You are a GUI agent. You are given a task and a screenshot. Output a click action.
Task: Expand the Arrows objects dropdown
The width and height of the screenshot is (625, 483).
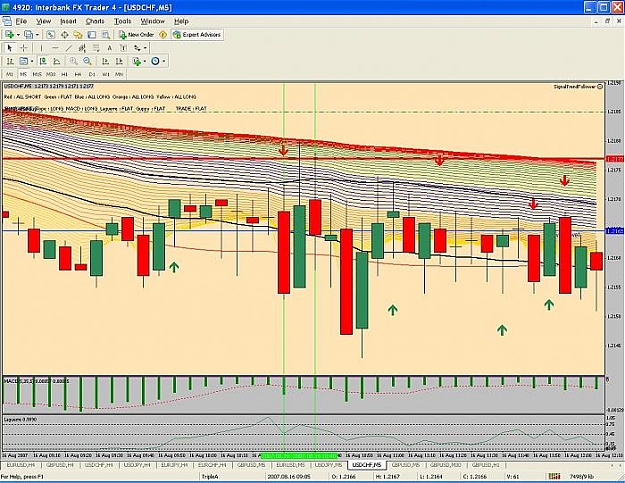pos(145,48)
